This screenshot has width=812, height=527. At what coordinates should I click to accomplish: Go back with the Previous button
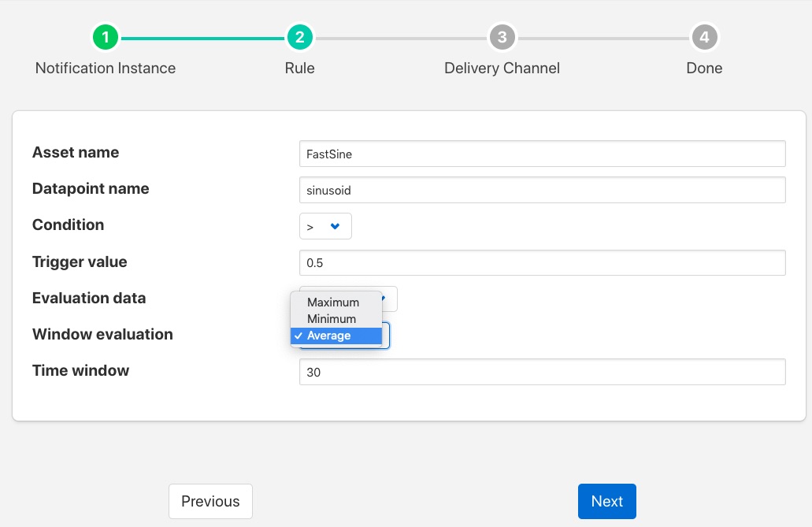pos(210,502)
